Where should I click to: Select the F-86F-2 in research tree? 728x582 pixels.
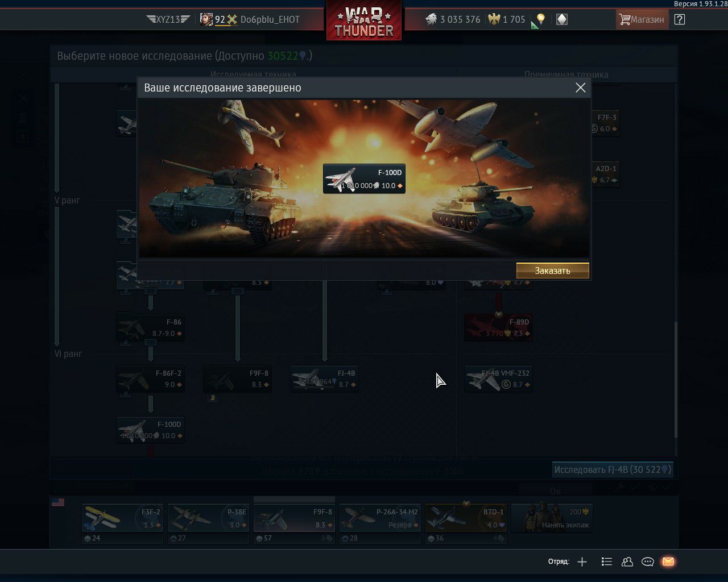pyautogui.click(x=150, y=379)
